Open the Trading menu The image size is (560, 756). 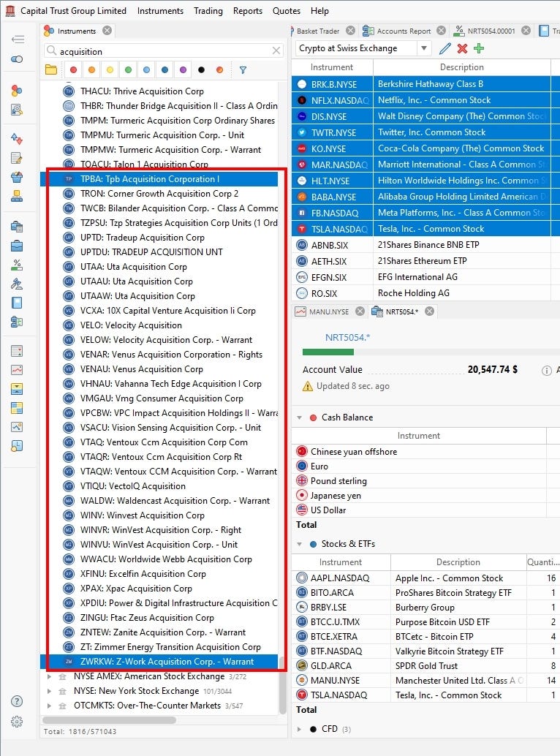pos(208,11)
